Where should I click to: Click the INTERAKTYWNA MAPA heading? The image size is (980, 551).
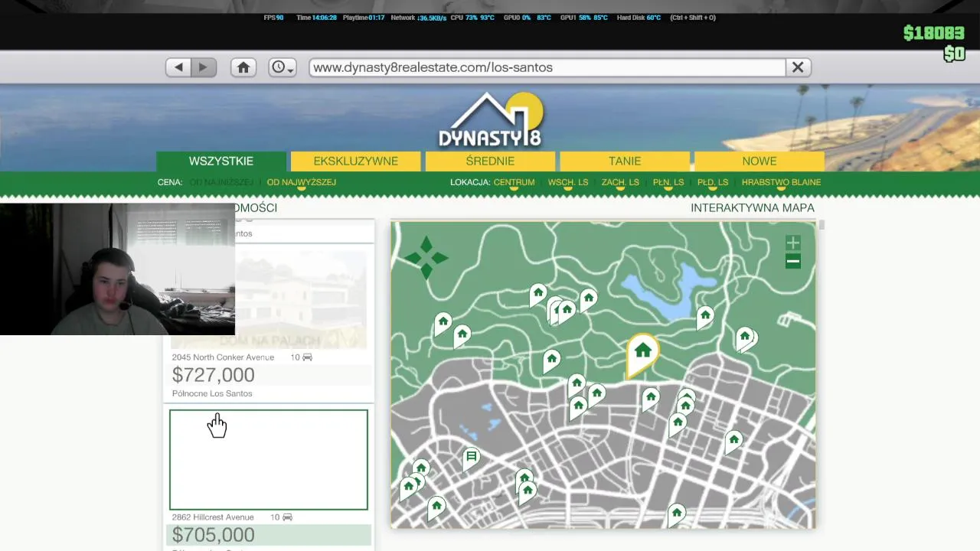coord(753,207)
